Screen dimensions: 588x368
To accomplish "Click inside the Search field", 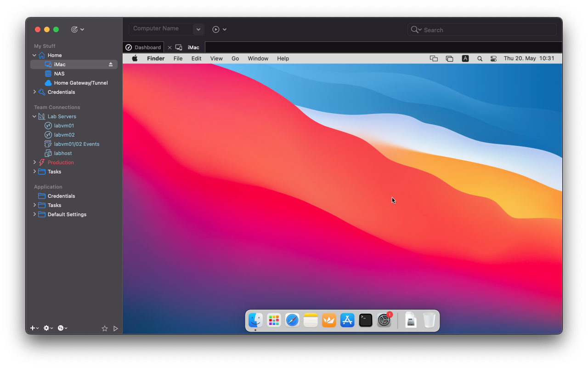I will coord(481,29).
